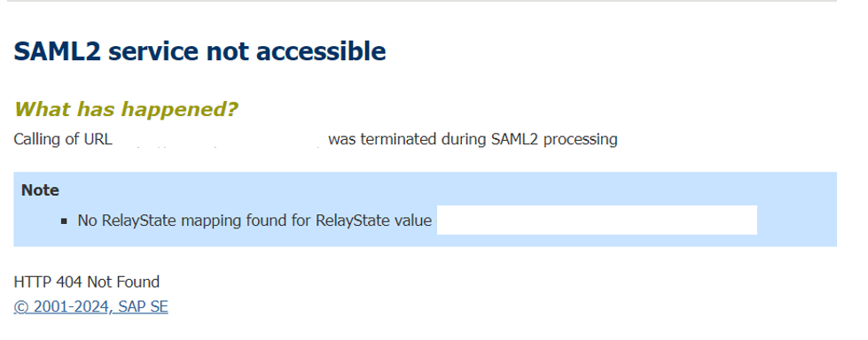Viewport: 868px width, 340px height.
Task: Click the '404' number in the status line
Action: [70, 282]
